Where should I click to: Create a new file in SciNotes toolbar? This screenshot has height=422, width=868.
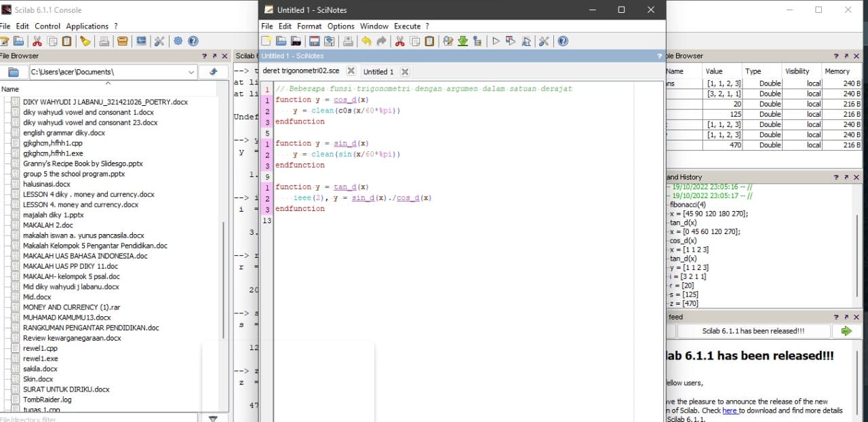[267, 41]
